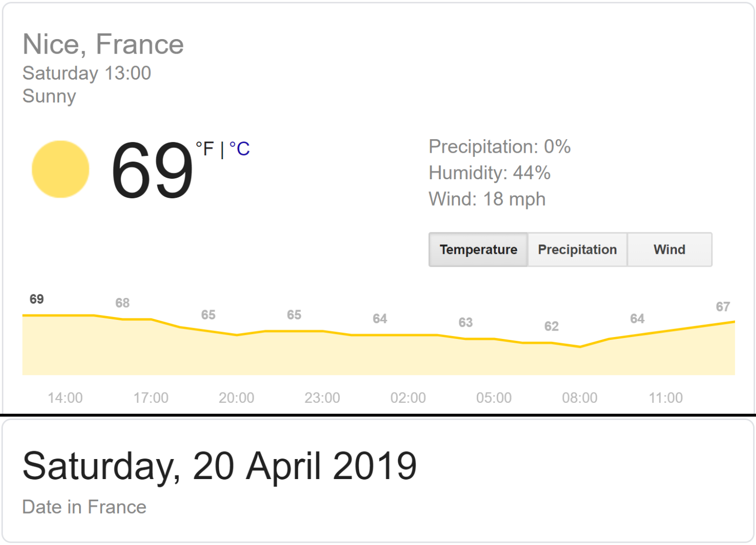Click the 08:00 time label

click(580, 398)
